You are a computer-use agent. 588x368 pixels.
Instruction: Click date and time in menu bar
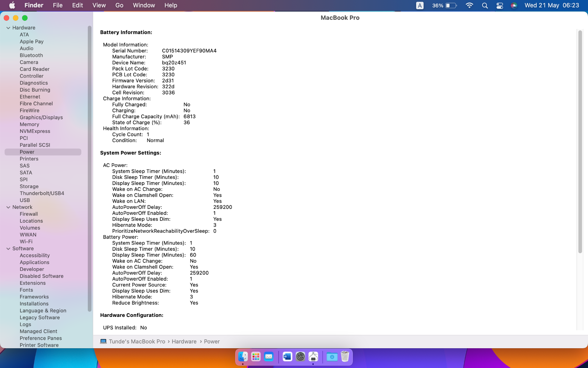(552, 5)
